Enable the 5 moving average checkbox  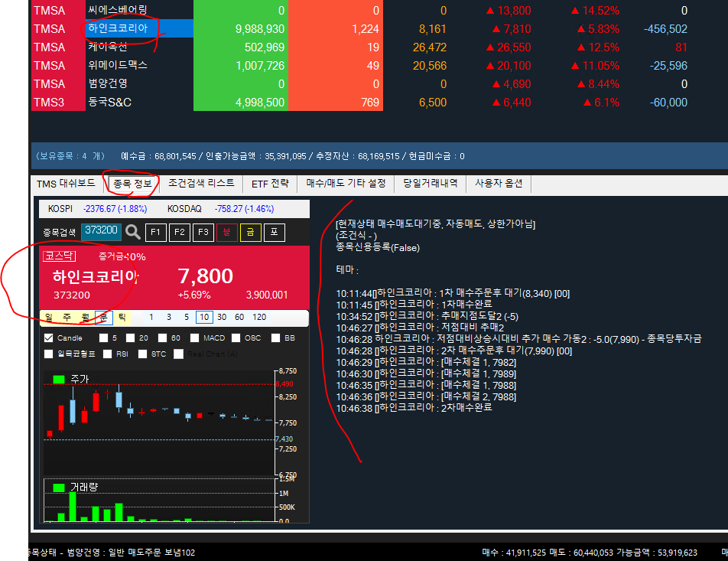[103, 338]
